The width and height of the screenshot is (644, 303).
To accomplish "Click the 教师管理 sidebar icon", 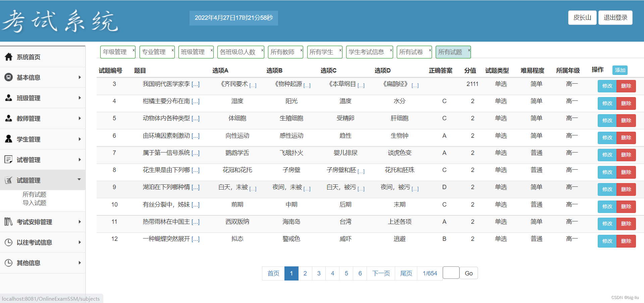I will [x=9, y=118].
